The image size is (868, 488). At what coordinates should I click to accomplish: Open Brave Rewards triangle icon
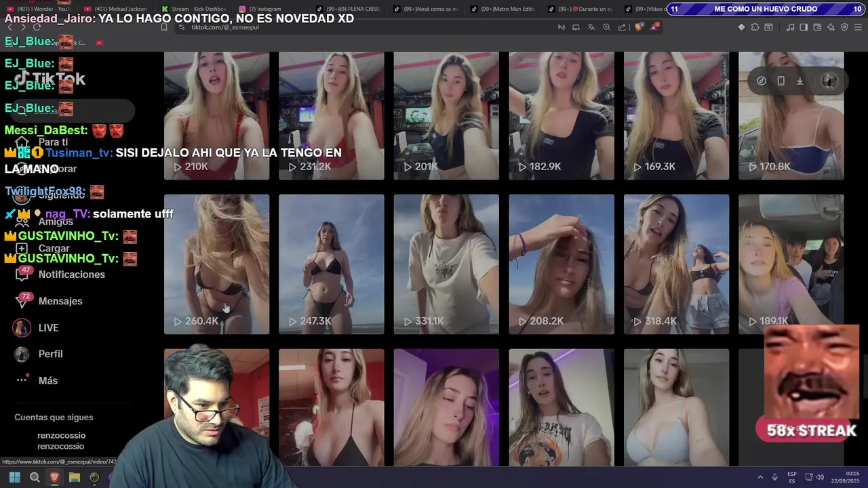(654, 27)
